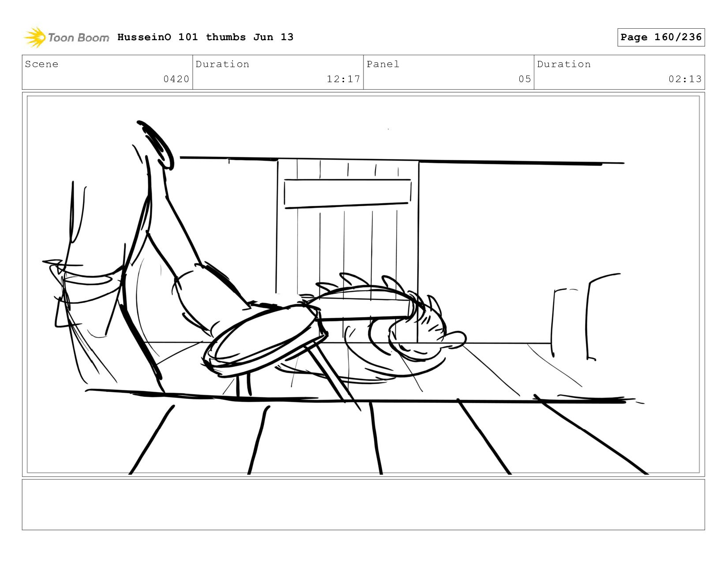728x563 pixels.
Task: Click the storyboard sketch panel image
Action: click(x=363, y=284)
